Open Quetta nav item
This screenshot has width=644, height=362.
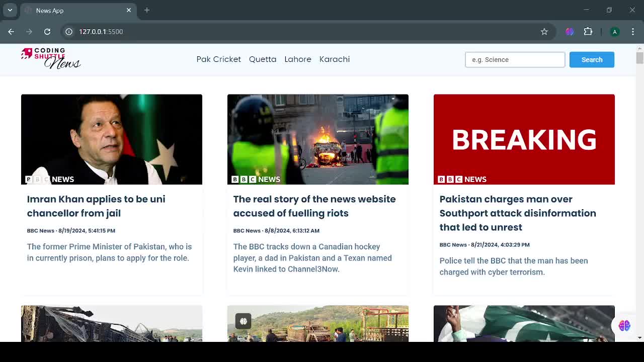263,59
